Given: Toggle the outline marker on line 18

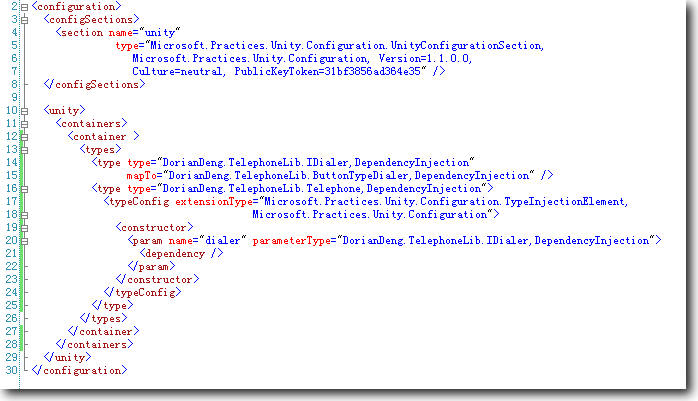Looking at the screenshot, I should click(24, 215).
